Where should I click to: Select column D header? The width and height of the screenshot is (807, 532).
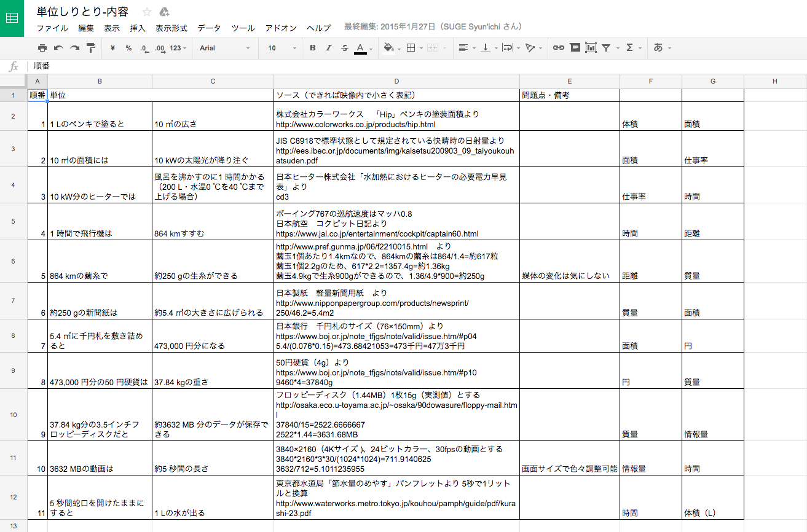[x=396, y=81]
